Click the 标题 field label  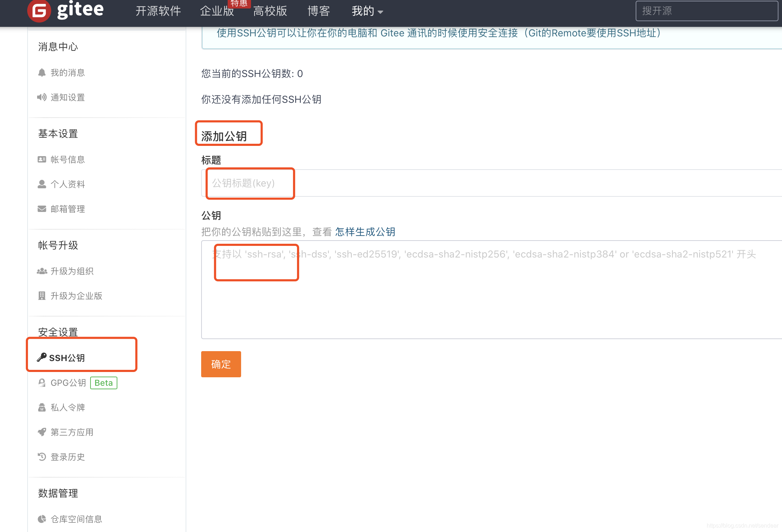[211, 160]
